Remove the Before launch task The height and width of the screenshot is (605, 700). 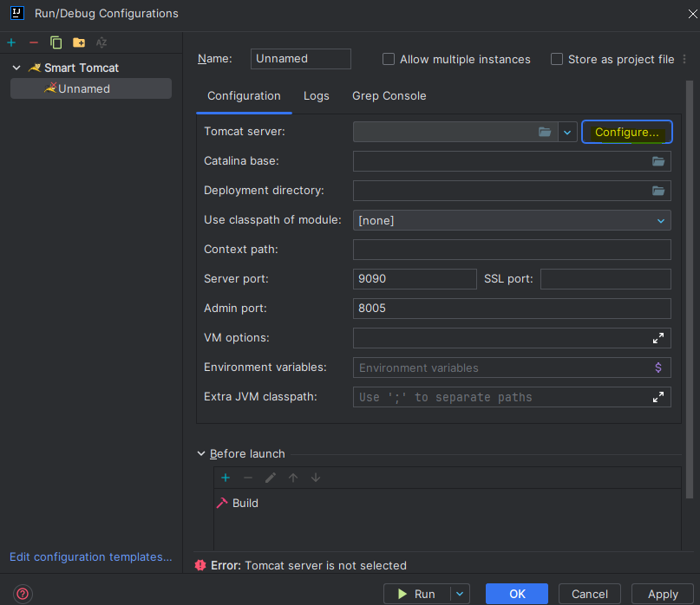(x=248, y=478)
